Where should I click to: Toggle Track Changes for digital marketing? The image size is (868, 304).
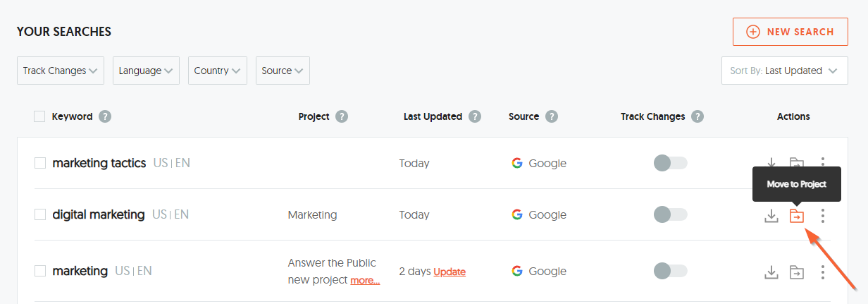click(670, 214)
